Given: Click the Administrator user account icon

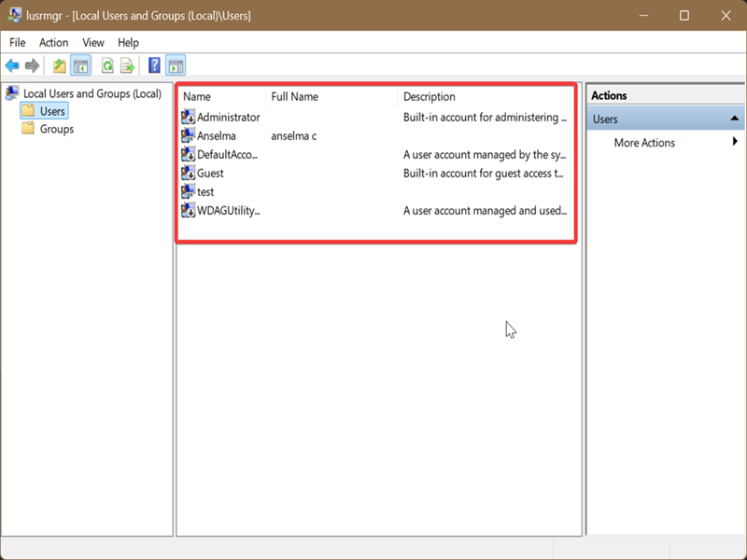Looking at the screenshot, I should pos(189,117).
